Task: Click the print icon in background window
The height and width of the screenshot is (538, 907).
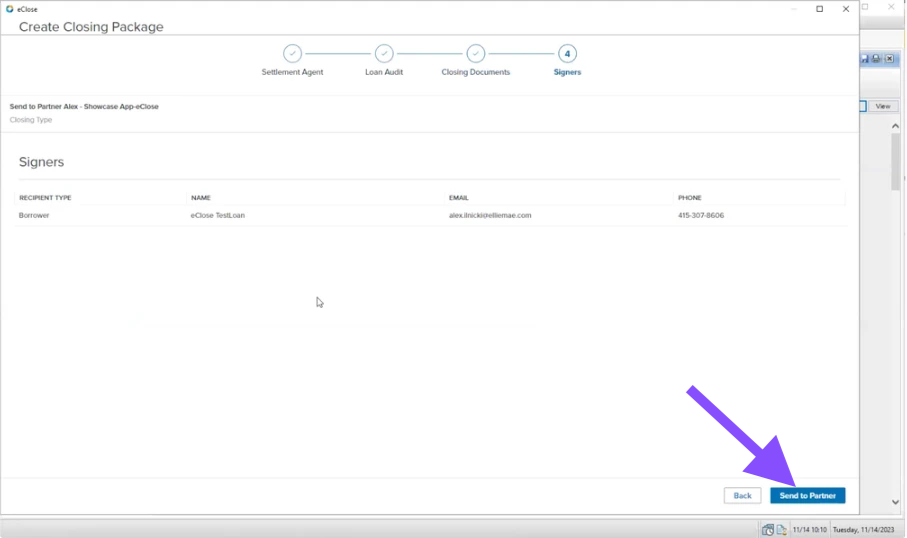Action: [876, 58]
